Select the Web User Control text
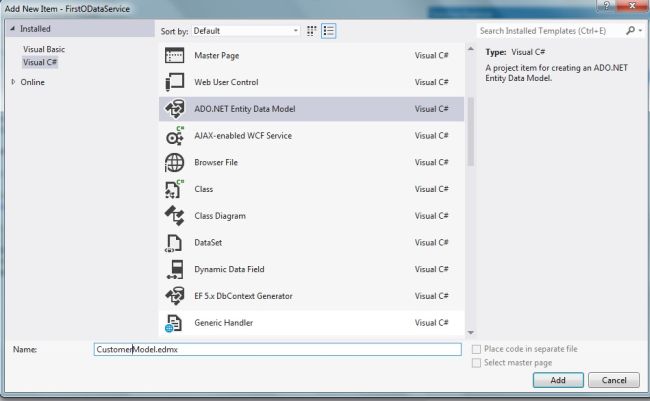650x401 pixels. point(226,82)
